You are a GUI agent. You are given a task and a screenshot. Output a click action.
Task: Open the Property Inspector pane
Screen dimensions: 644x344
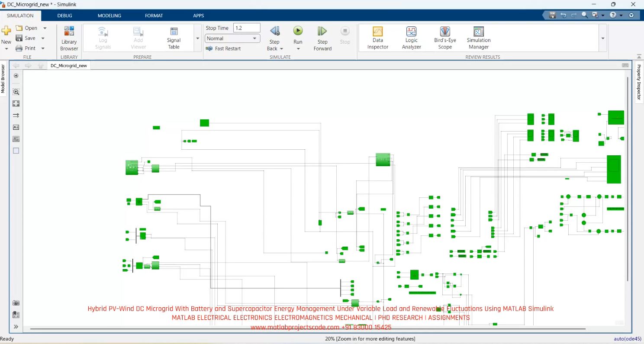[x=639, y=80]
